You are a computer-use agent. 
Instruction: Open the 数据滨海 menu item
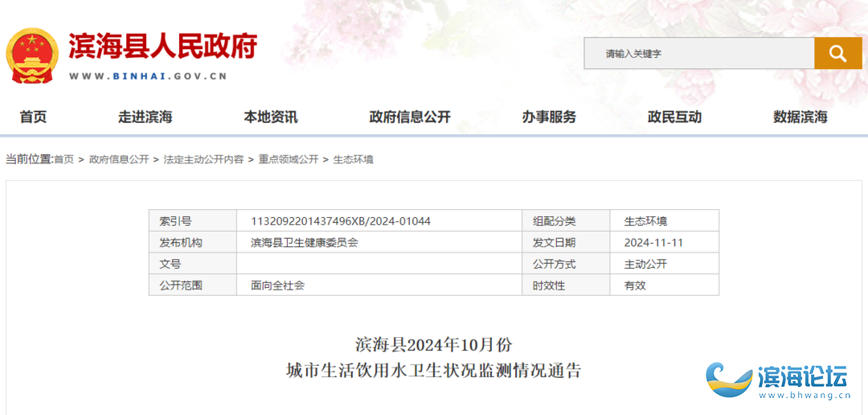pos(800,117)
